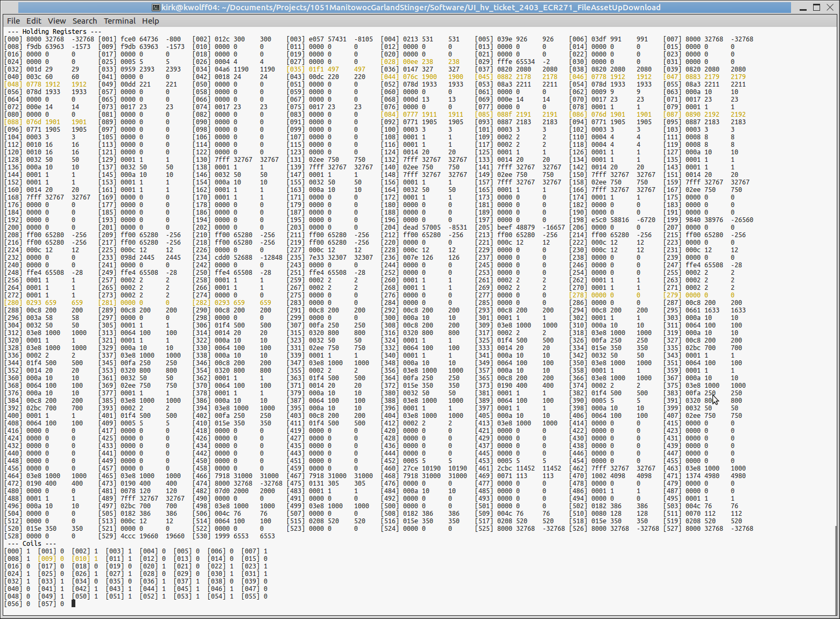Click highlighted coil entry [010] 1
The image size is (840, 619).
(85, 559)
